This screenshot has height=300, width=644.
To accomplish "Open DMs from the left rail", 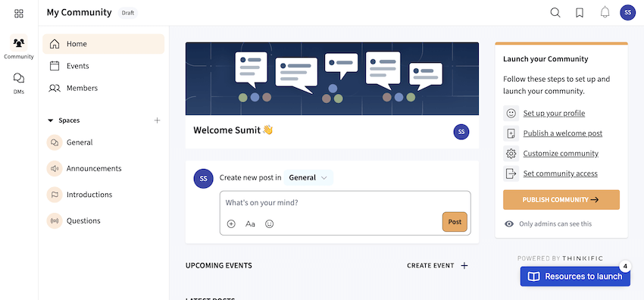I will 18,83.
